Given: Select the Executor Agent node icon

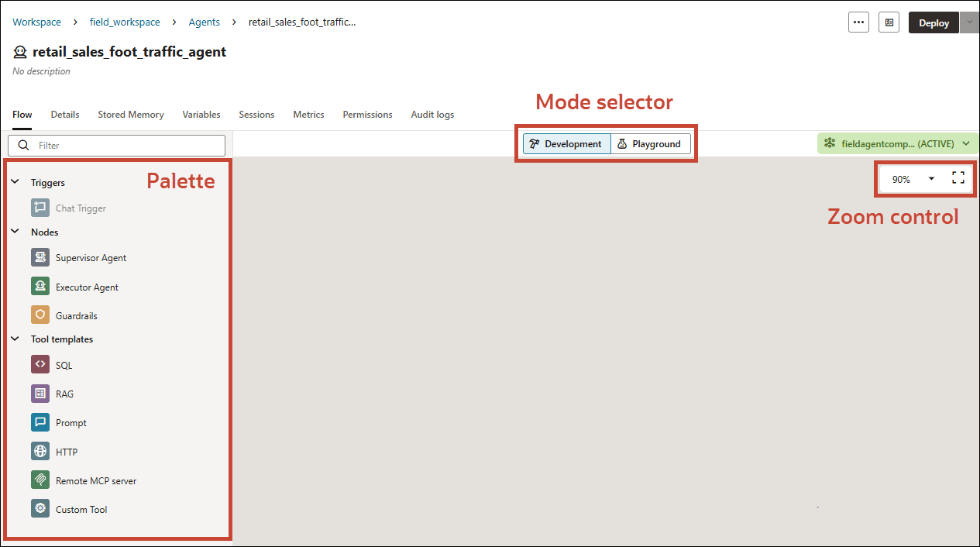Looking at the screenshot, I should (40, 287).
